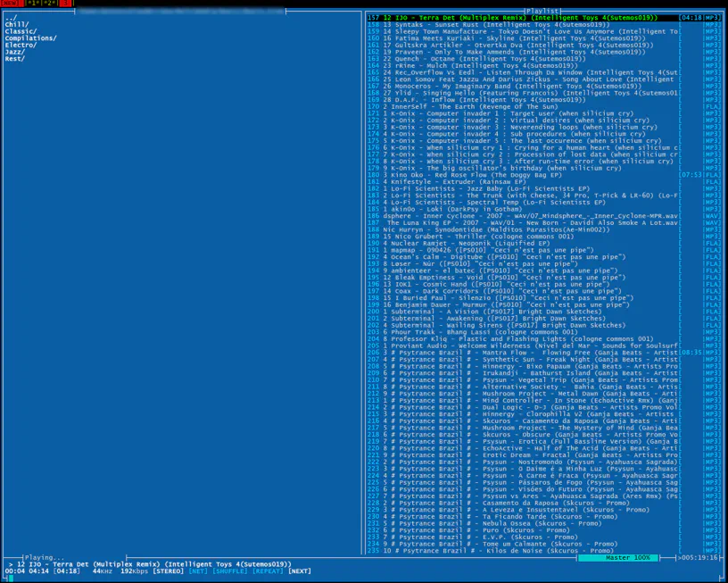Viewport: 728px width, 583px height.
Task: Select track 159 Sleepy Town Manufacture
Action: coord(544,31)
